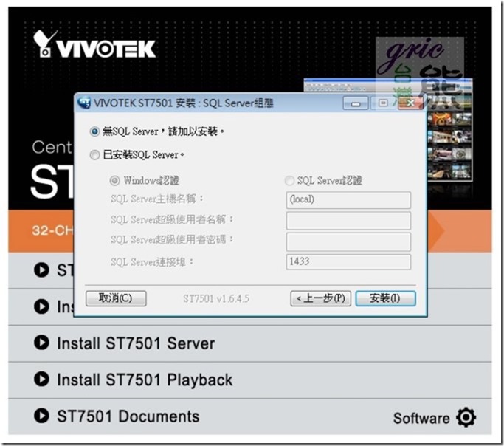This screenshot has height=446, width=504.
Task: Open Install ST7501 Playback in launcher
Action: pos(145,380)
